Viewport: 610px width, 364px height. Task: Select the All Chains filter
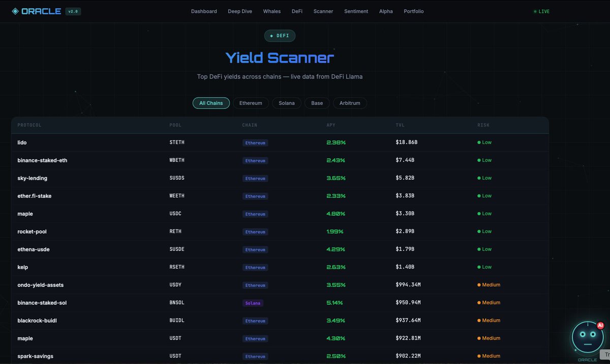pyautogui.click(x=211, y=103)
